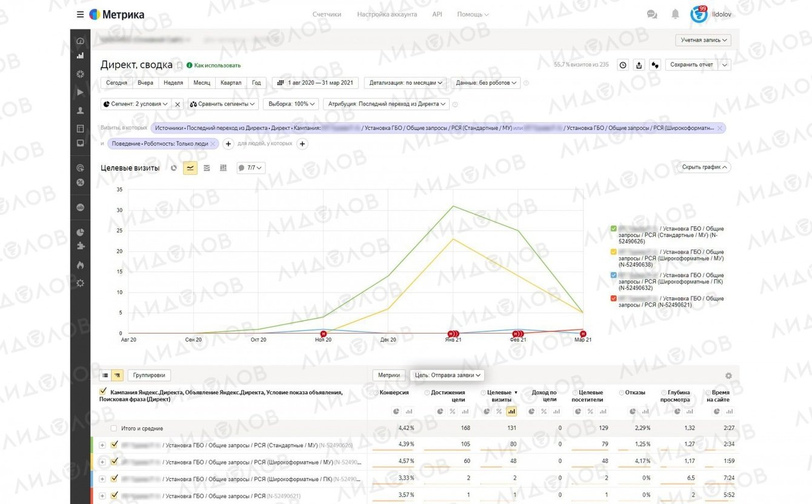This screenshot has height=504, width=812.
Task: Click the compare arrows icon beside export
Action: [654, 65]
